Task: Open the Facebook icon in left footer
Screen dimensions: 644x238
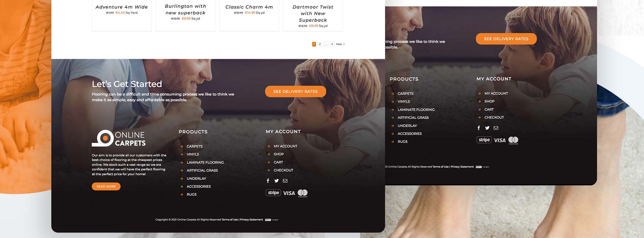Action: click(x=268, y=181)
